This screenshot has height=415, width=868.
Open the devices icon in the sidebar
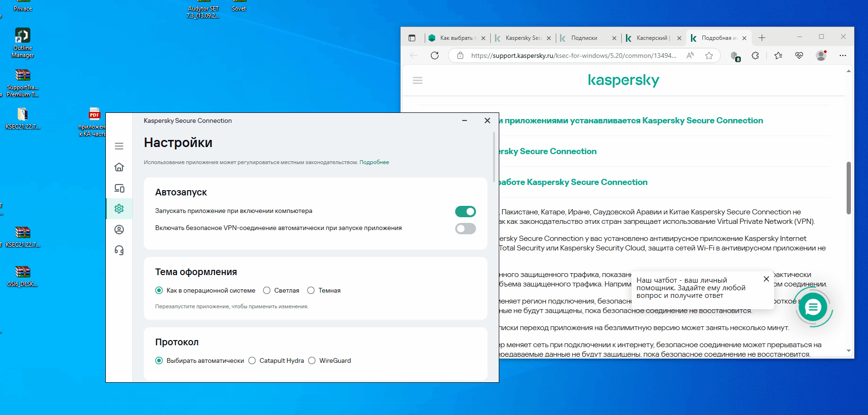point(119,188)
